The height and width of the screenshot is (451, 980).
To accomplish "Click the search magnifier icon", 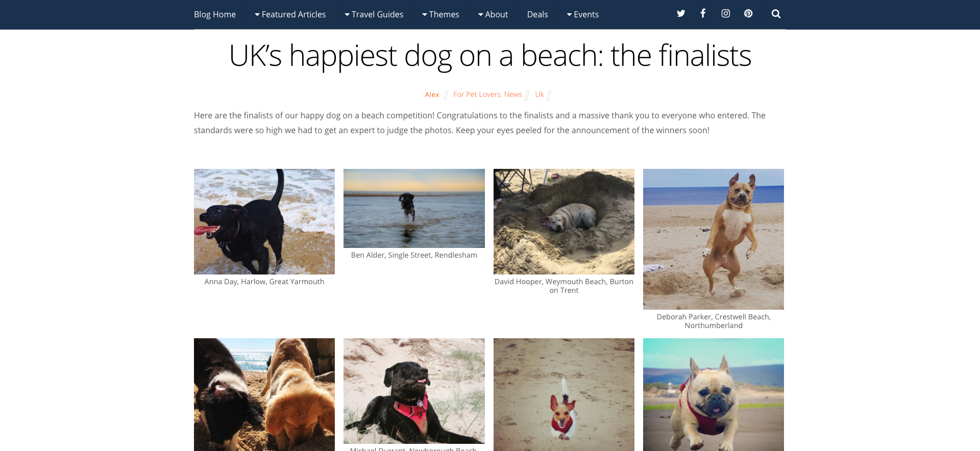I will [776, 14].
